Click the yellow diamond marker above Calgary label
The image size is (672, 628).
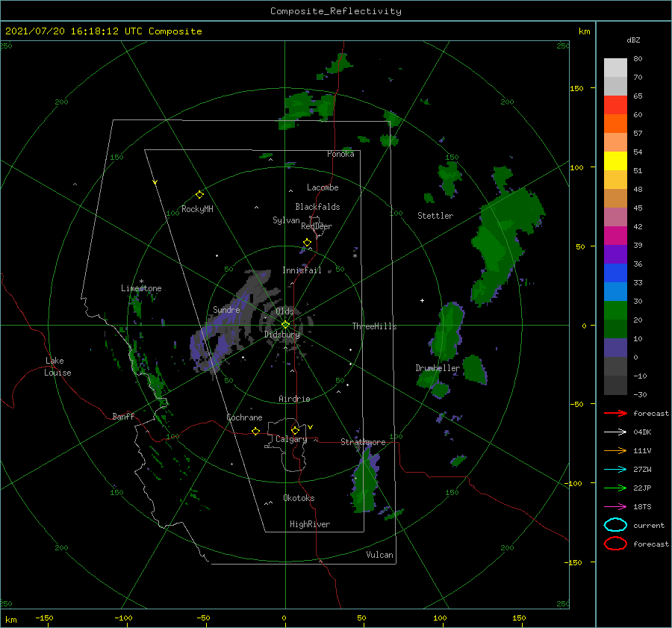[x=295, y=430]
